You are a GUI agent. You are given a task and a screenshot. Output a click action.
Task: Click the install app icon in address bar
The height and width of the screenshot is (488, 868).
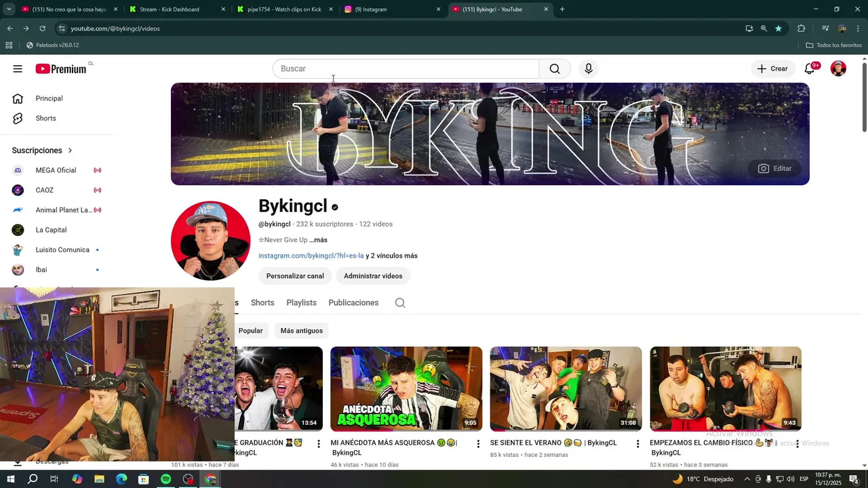click(x=749, y=28)
